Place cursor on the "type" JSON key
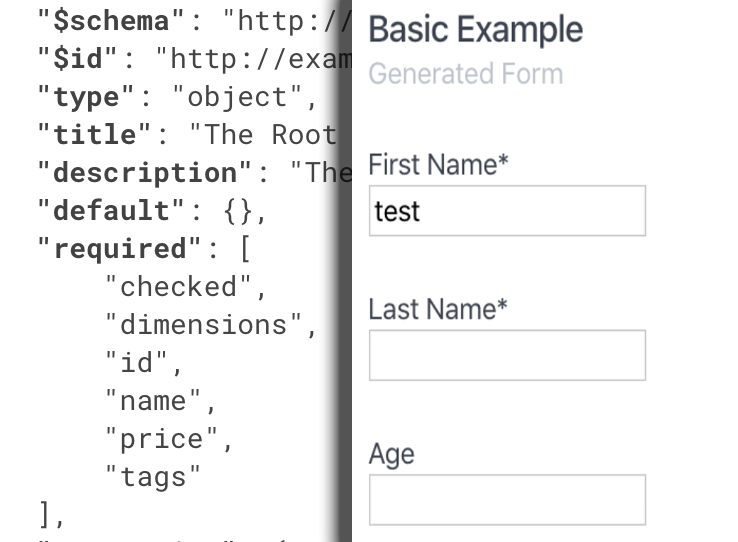The height and width of the screenshot is (542, 738). pyautogui.click(x=85, y=97)
